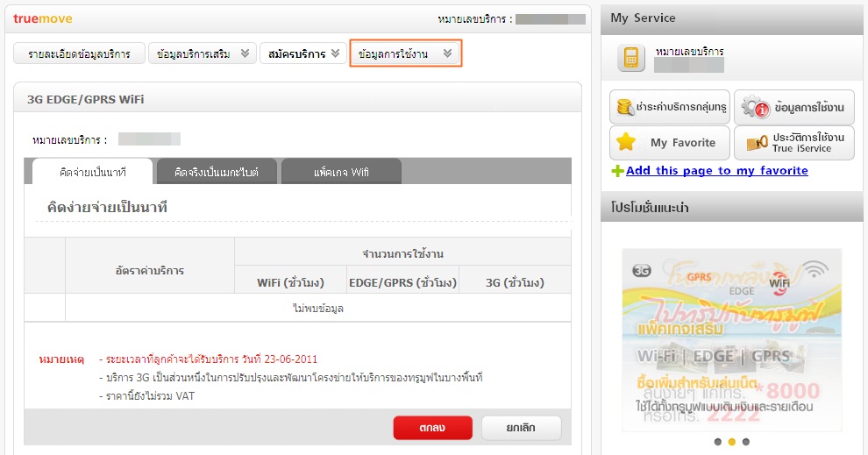Open ข้อมูลการใช้งาน button in My Service
868x455 pixels.
click(x=794, y=107)
